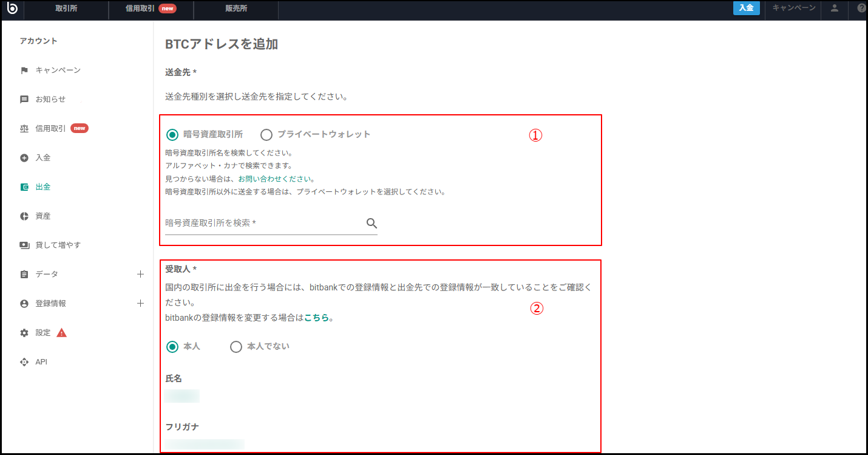Expand the 登録情報 sidebar section

pos(141,303)
